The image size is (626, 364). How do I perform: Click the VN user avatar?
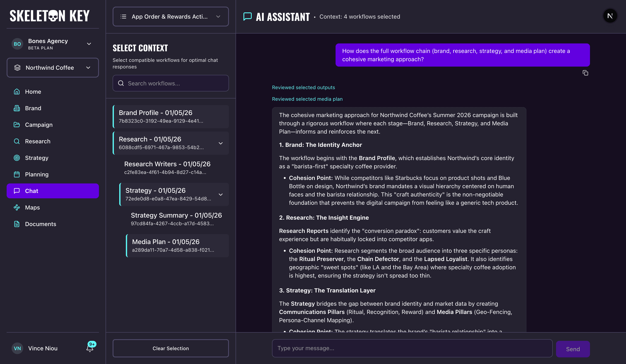point(17,348)
